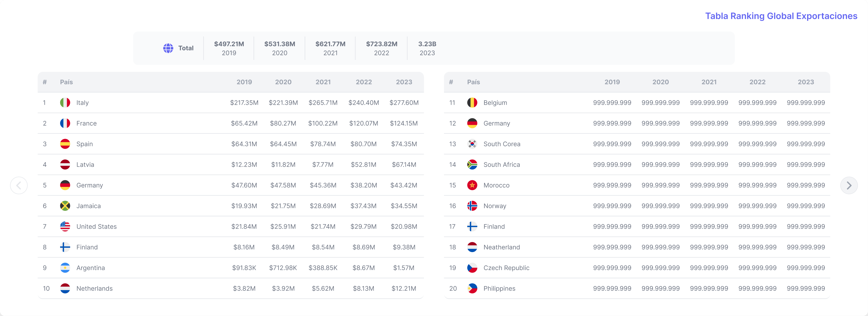Click the South Corea flag icon
Image resolution: width=868 pixels, height=316 pixels.
pos(472,144)
